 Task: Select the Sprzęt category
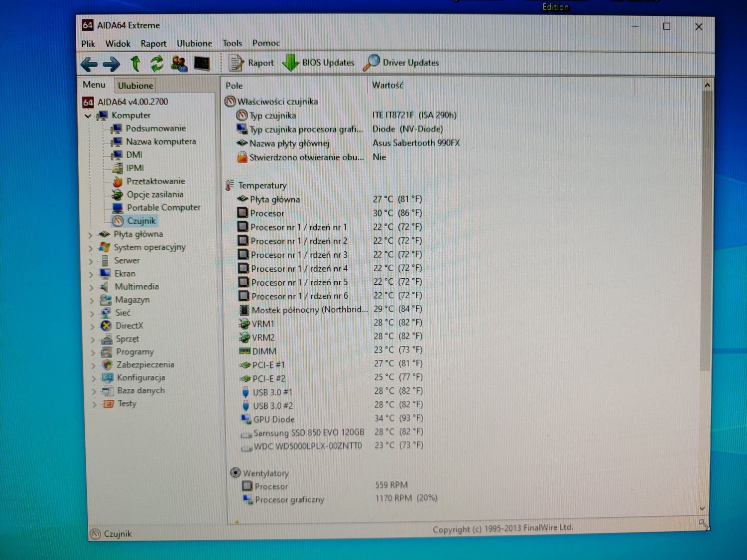(120, 339)
